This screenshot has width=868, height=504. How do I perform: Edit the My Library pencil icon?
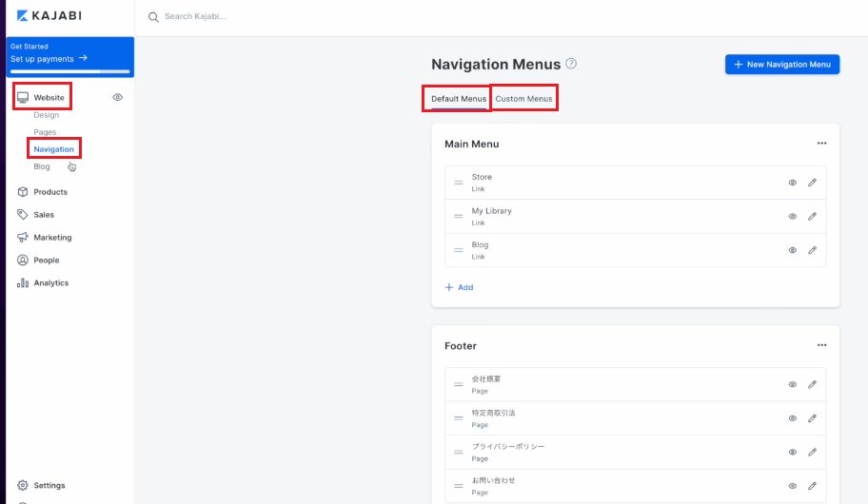812,216
